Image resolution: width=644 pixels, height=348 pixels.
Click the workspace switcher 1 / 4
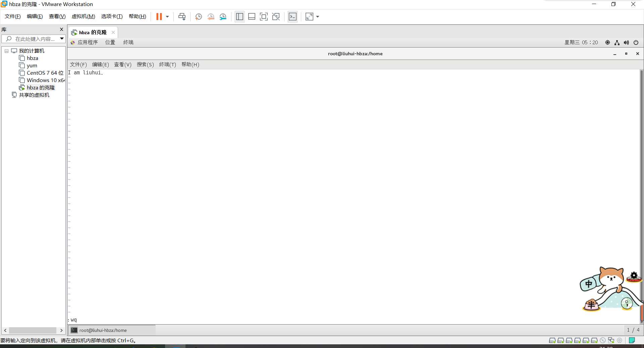(x=633, y=330)
